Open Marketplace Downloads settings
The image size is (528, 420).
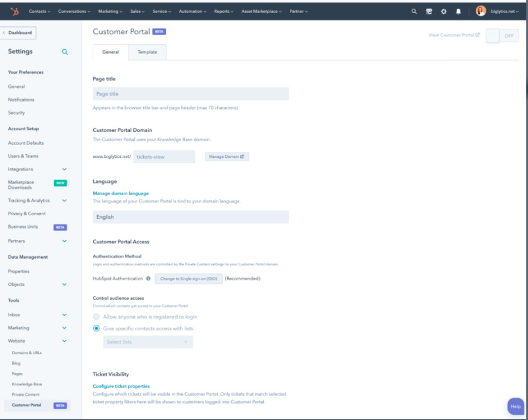coord(21,185)
